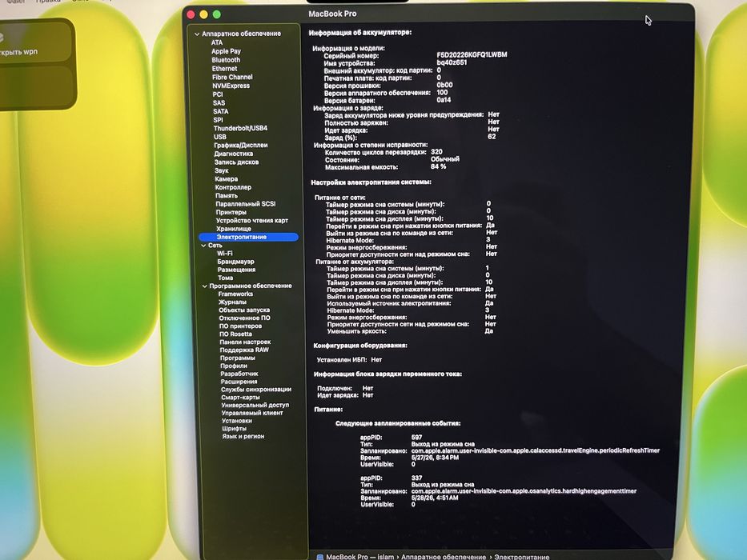Select Отключенное ПО in the sidebar
The height and width of the screenshot is (560, 747).
click(244, 318)
